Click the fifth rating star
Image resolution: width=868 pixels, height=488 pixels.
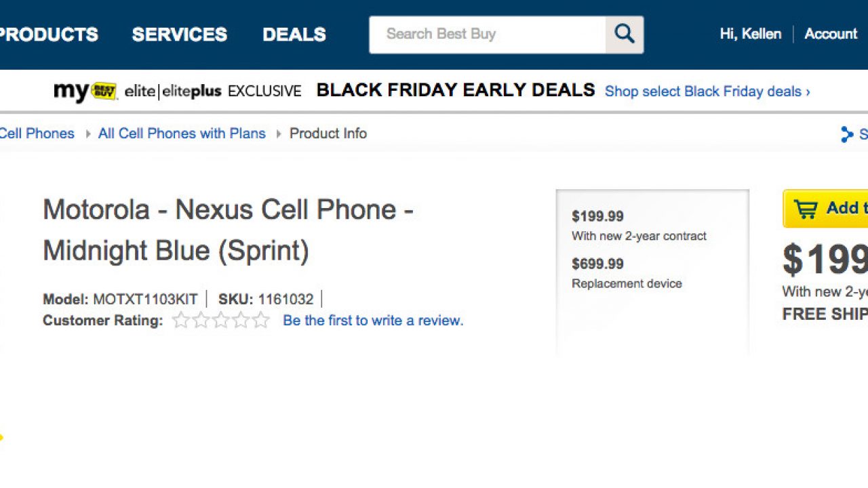(261, 321)
